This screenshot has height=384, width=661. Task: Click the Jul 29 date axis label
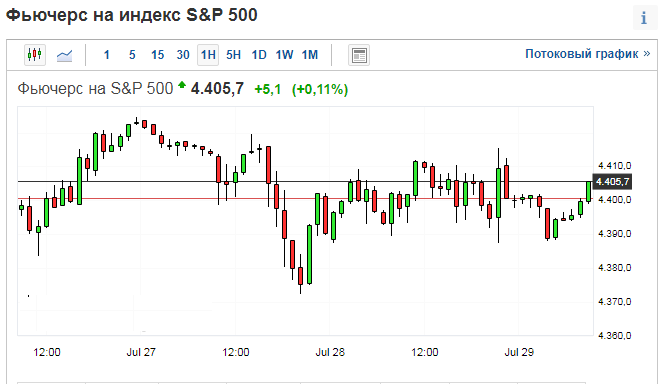[519, 352]
